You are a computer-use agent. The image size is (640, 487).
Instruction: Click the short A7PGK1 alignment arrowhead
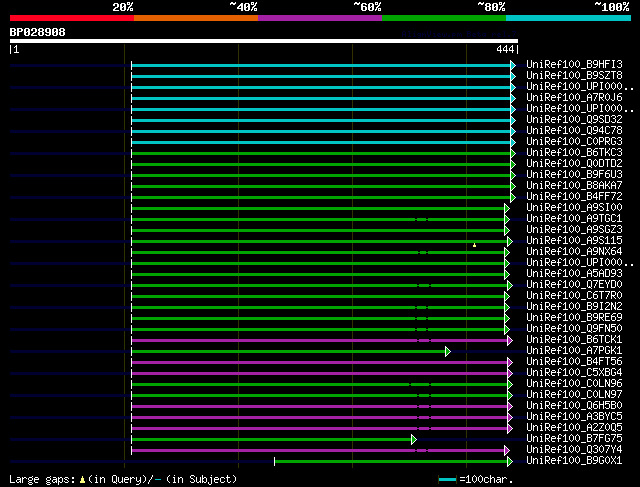[x=448, y=351]
